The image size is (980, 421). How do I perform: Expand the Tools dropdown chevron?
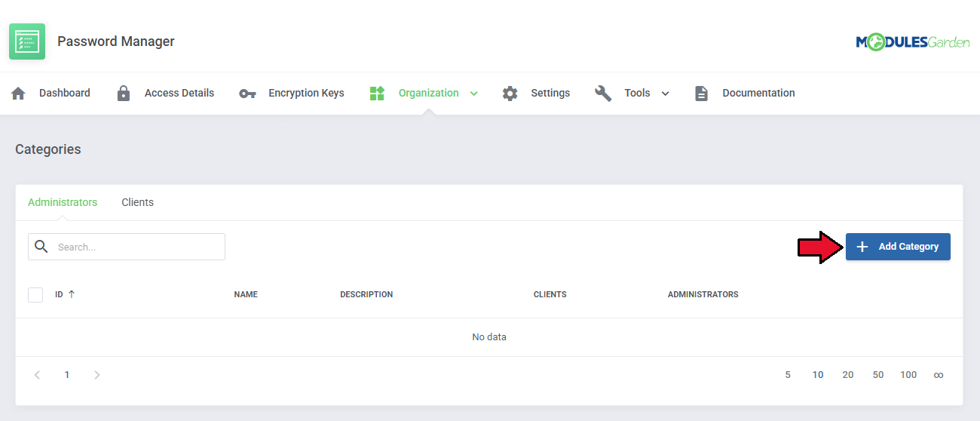(666, 94)
